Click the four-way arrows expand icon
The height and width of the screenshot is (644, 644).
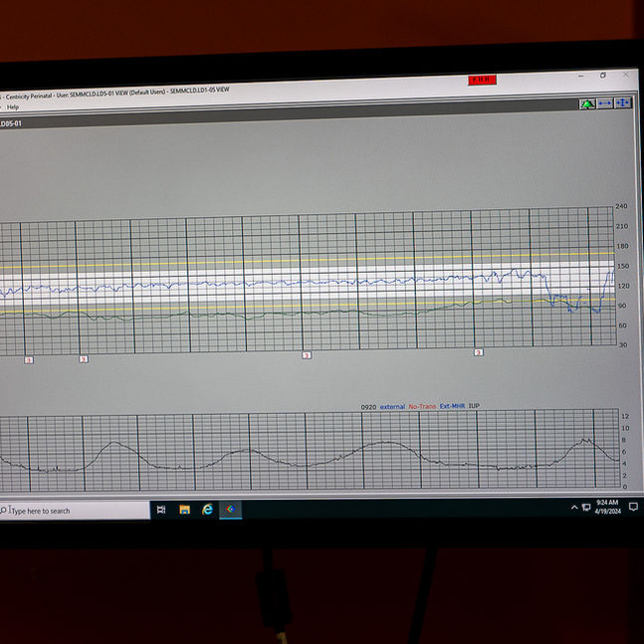pyautogui.click(x=623, y=103)
